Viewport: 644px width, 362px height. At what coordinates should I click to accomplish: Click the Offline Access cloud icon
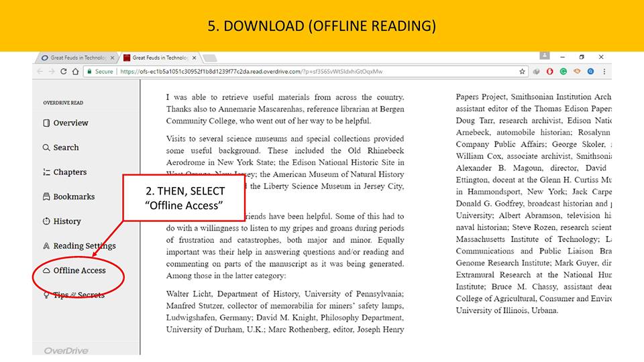(x=46, y=270)
